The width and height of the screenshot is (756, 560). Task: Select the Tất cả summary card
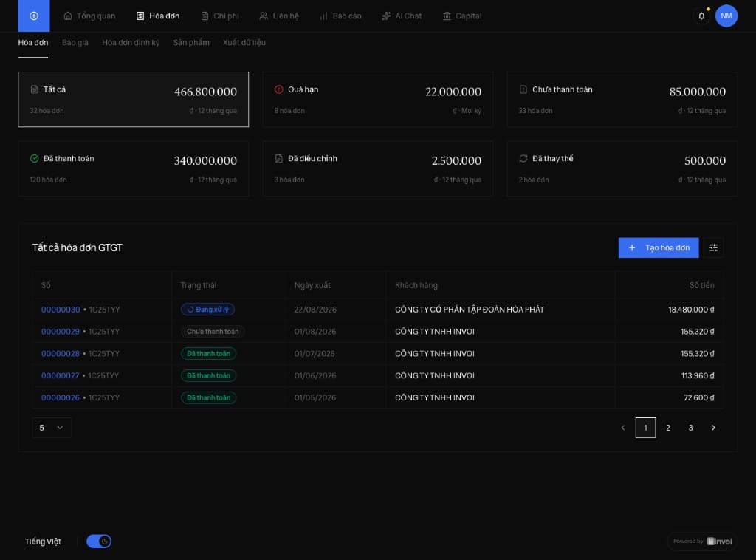(134, 99)
